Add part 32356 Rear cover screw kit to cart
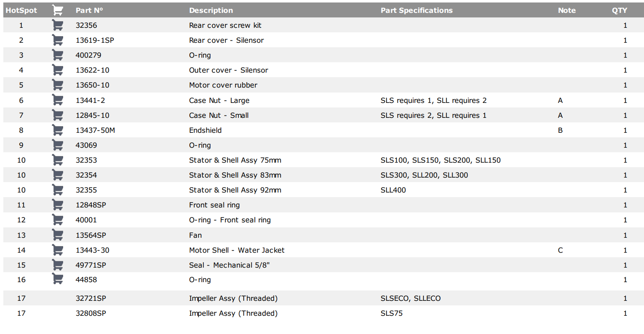 [58, 25]
